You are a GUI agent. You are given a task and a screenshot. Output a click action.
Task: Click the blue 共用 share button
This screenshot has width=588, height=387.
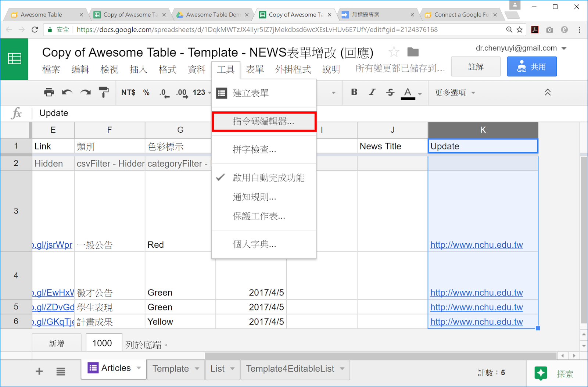point(532,67)
